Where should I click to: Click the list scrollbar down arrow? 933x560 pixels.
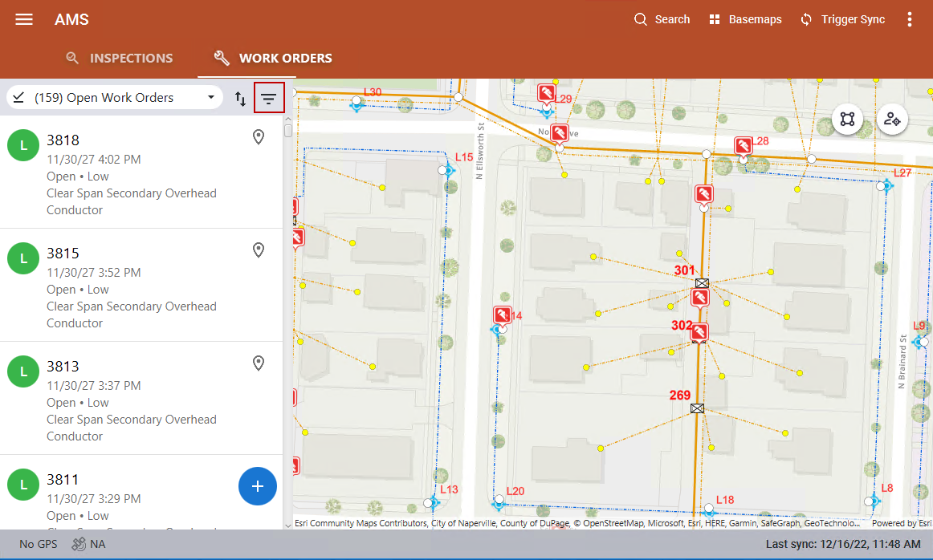pyautogui.click(x=288, y=526)
